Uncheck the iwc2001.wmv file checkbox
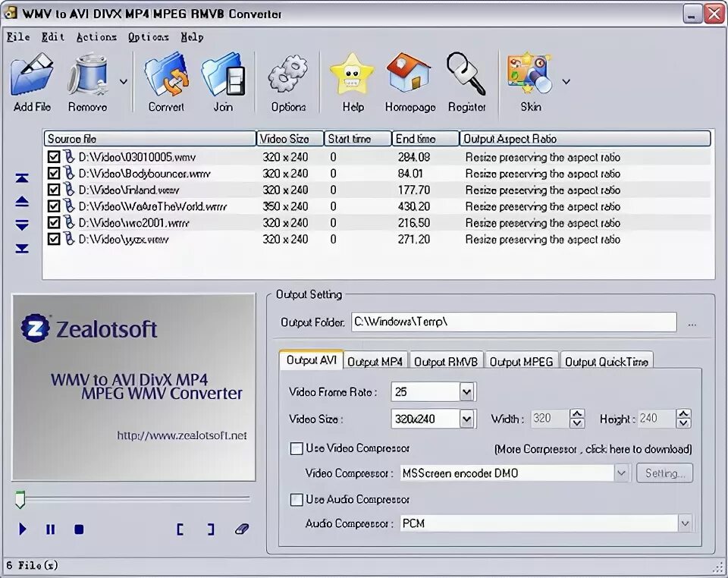The width and height of the screenshot is (728, 578). (53, 223)
